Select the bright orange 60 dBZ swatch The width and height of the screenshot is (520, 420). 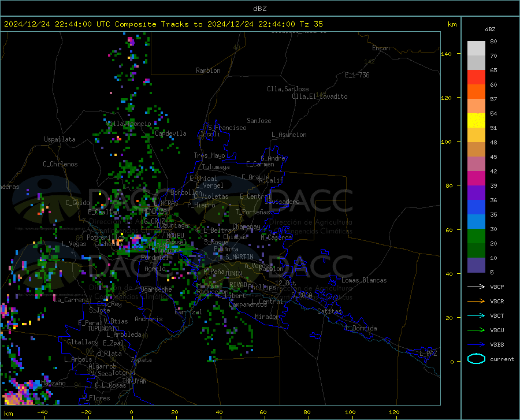click(476, 92)
